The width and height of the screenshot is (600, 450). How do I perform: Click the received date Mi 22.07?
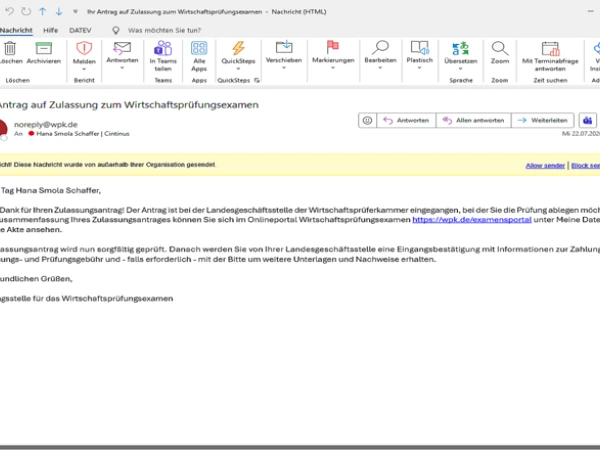[581, 134]
